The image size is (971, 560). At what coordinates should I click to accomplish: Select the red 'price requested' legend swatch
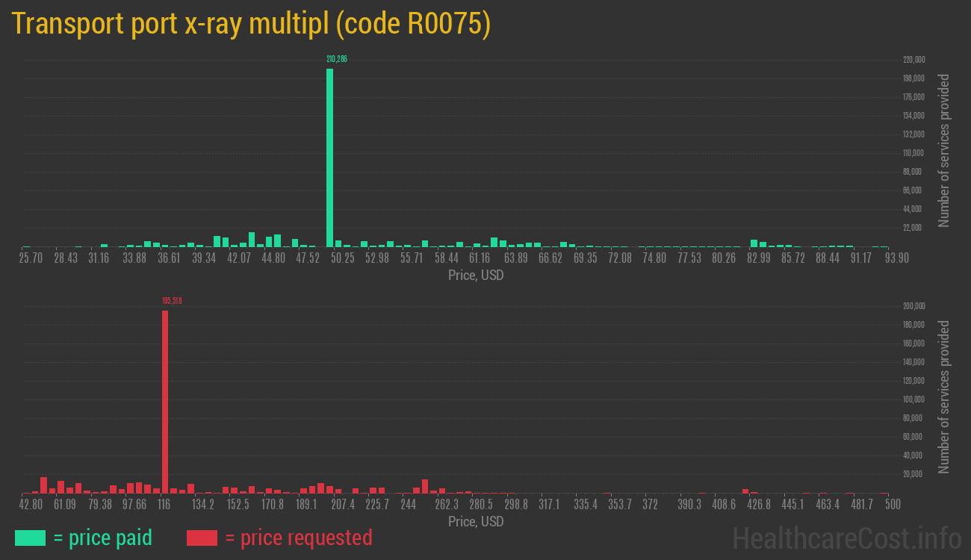click(202, 538)
